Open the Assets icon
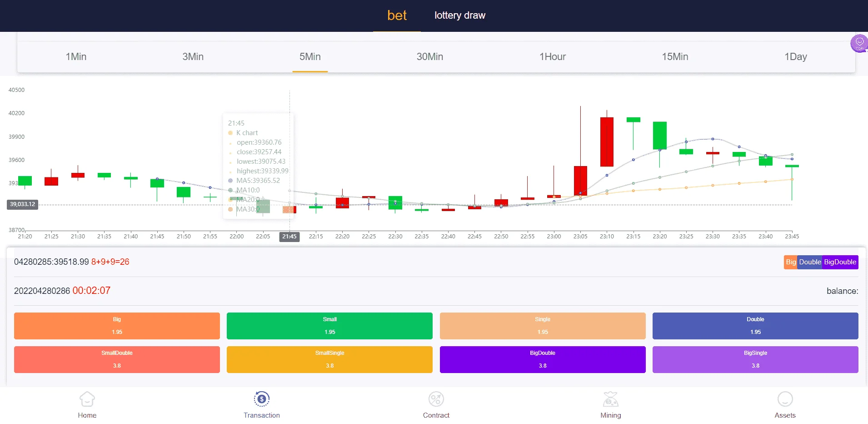 click(785, 399)
